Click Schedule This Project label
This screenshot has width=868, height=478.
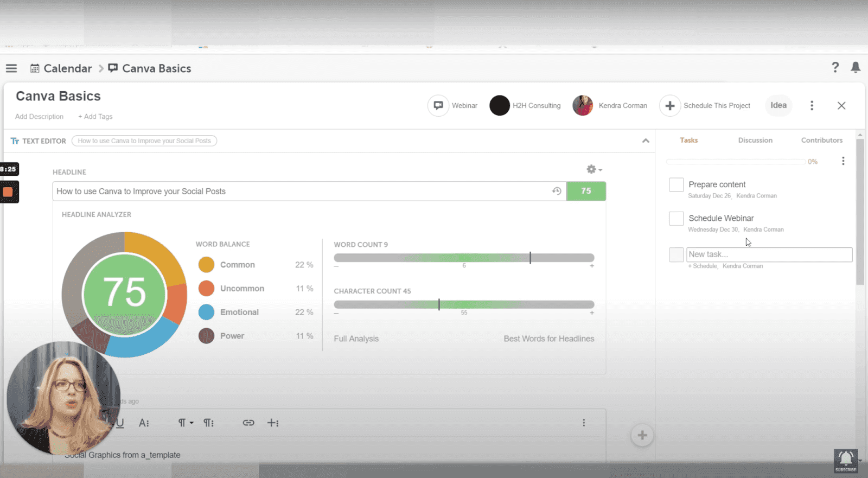point(717,105)
